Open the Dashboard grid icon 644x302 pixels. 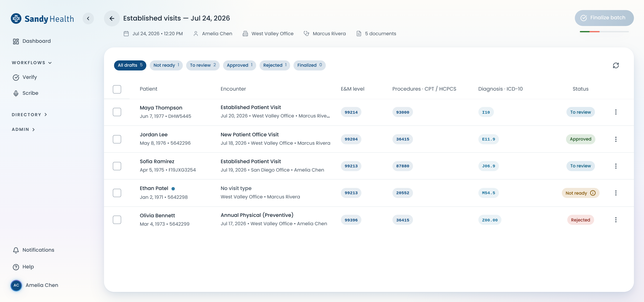pos(16,41)
